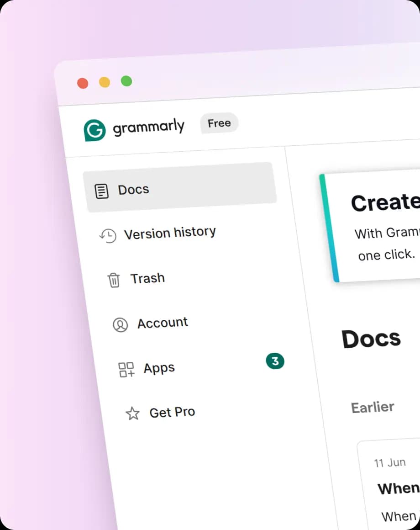
Task: Click the Get Pro star icon
Action: 132,414
